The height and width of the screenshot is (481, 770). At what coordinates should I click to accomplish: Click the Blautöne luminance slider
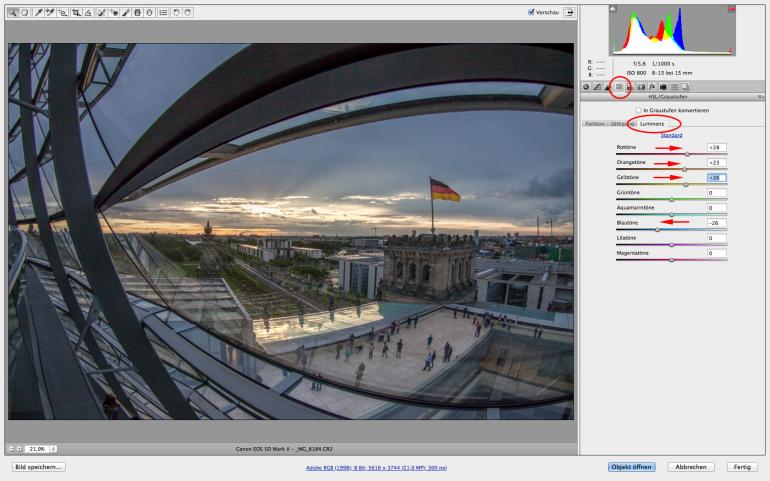tap(657, 229)
